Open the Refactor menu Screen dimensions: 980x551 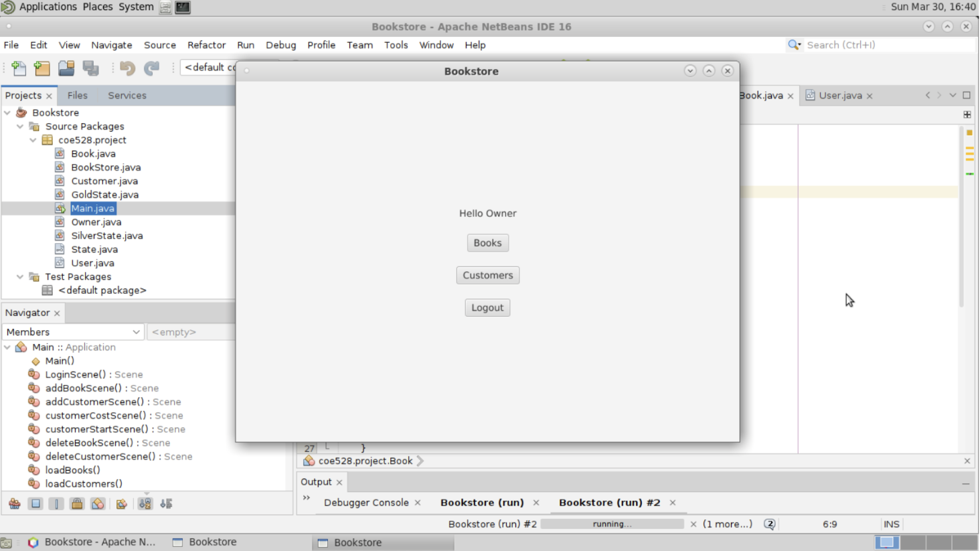[206, 45]
